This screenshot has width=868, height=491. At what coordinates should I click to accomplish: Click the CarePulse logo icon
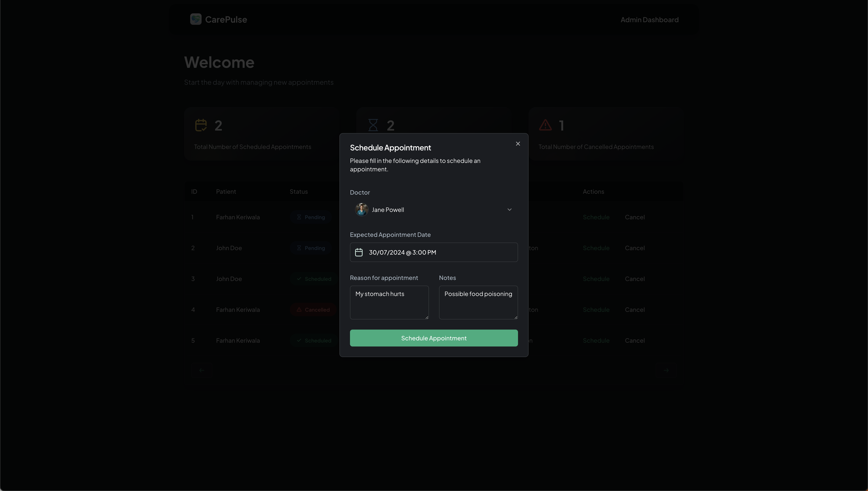pyautogui.click(x=196, y=19)
